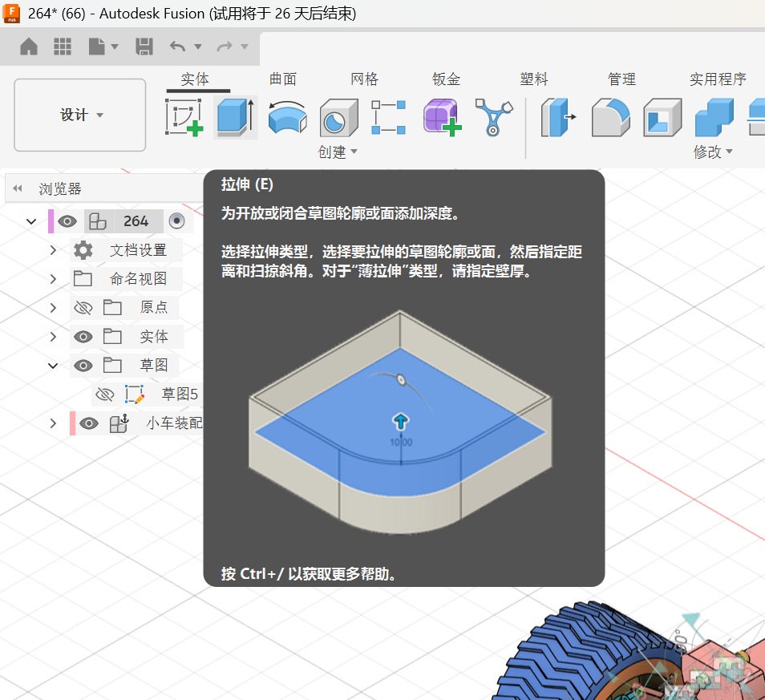Switch to the 实用程序 tab
The width and height of the screenshot is (765, 700).
pos(718,79)
